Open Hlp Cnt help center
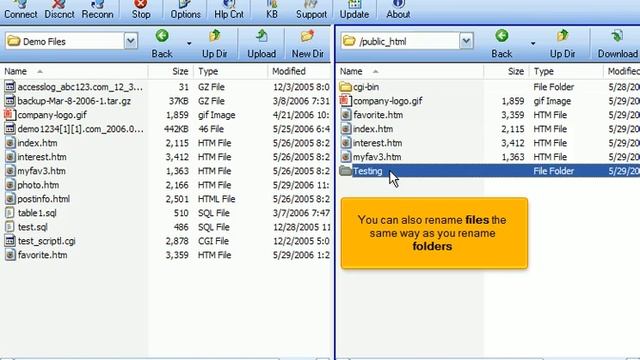Viewport: 640px width, 360px height. click(229, 10)
